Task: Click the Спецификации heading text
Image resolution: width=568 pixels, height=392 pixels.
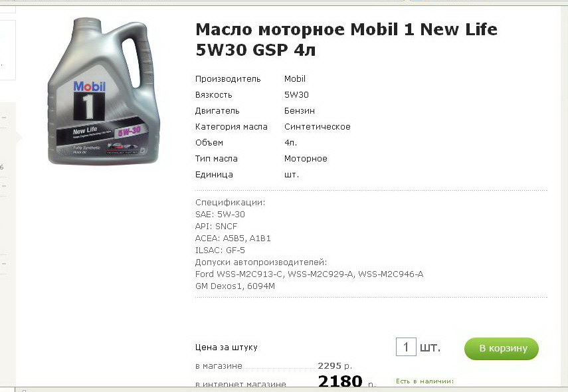Action: click(x=230, y=203)
